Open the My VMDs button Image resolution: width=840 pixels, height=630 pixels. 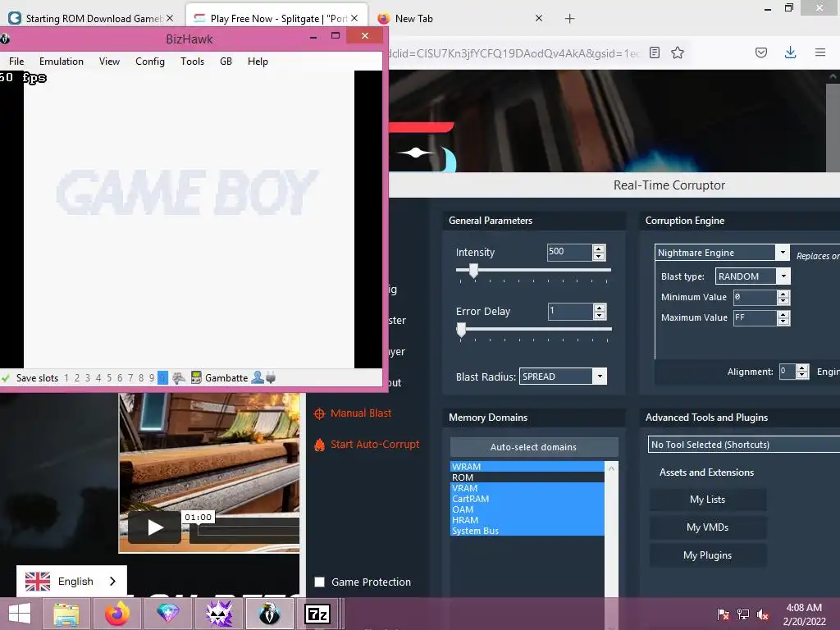[x=708, y=527]
